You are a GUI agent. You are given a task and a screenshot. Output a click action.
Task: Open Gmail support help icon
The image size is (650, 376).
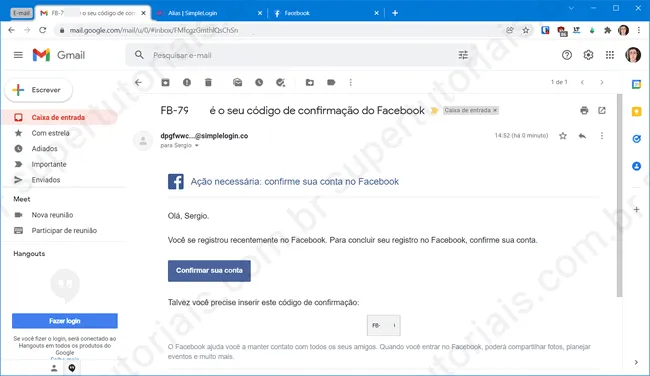click(567, 55)
